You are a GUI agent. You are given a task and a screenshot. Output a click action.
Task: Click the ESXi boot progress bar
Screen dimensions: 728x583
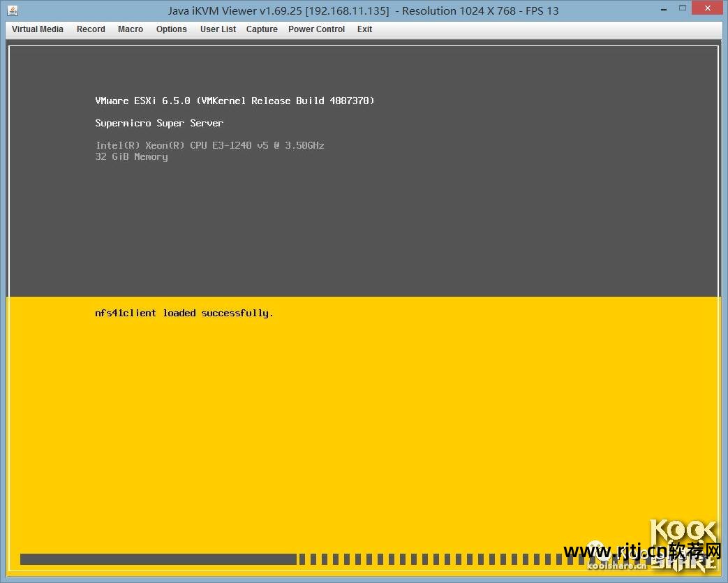(x=364, y=559)
